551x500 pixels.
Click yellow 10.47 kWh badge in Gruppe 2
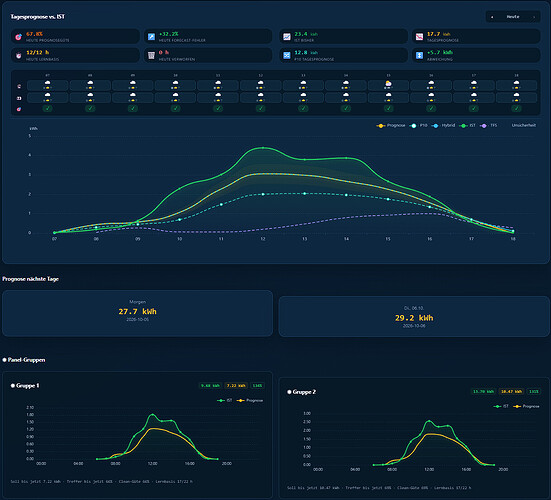(x=511, y=391)
